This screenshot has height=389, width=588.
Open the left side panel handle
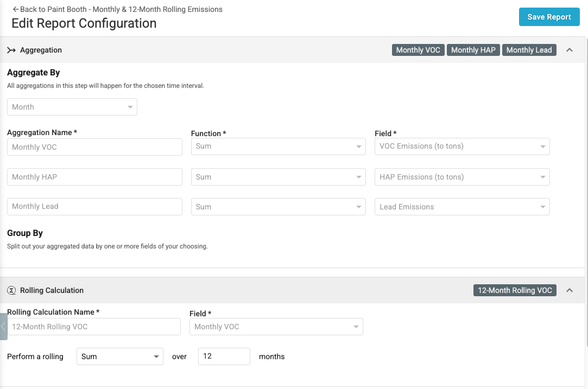tap(3, 327)
